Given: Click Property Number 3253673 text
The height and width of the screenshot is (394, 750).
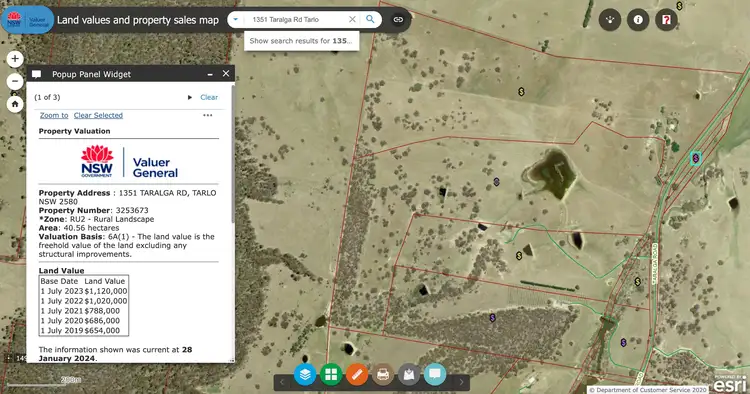Looking at the screenshot, I should coord(93,210).
